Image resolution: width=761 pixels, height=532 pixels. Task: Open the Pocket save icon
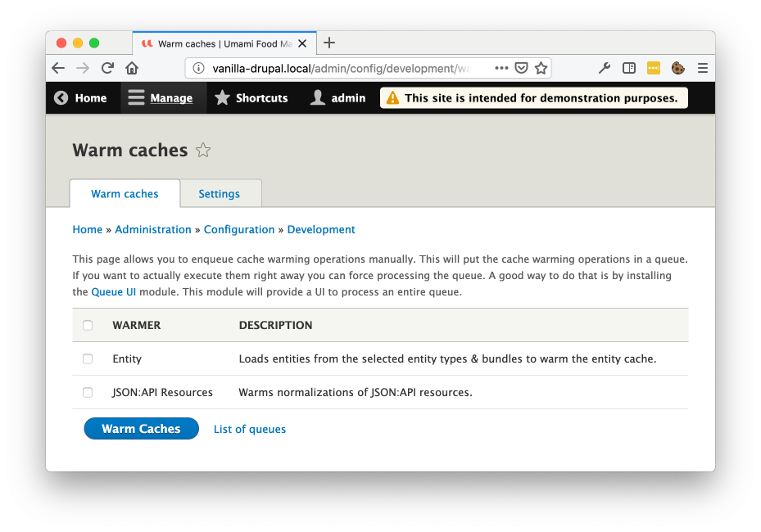click(x=521, y=69)
